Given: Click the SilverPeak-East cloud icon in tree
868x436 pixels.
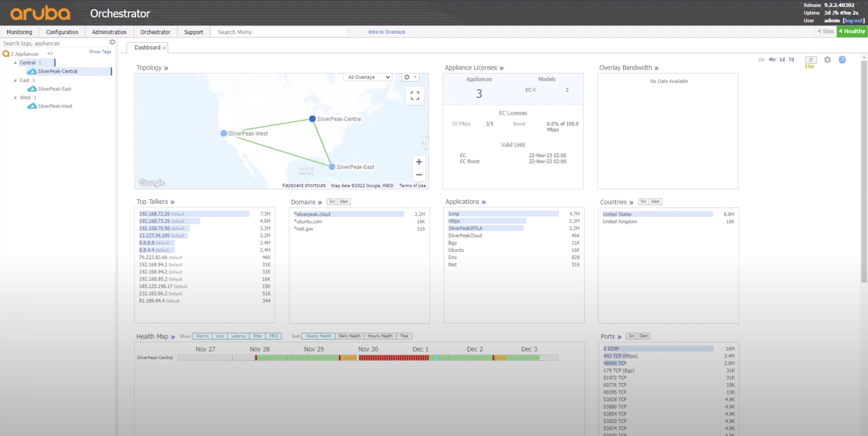Looking at the screenshot, I should (x=32, y=89).
